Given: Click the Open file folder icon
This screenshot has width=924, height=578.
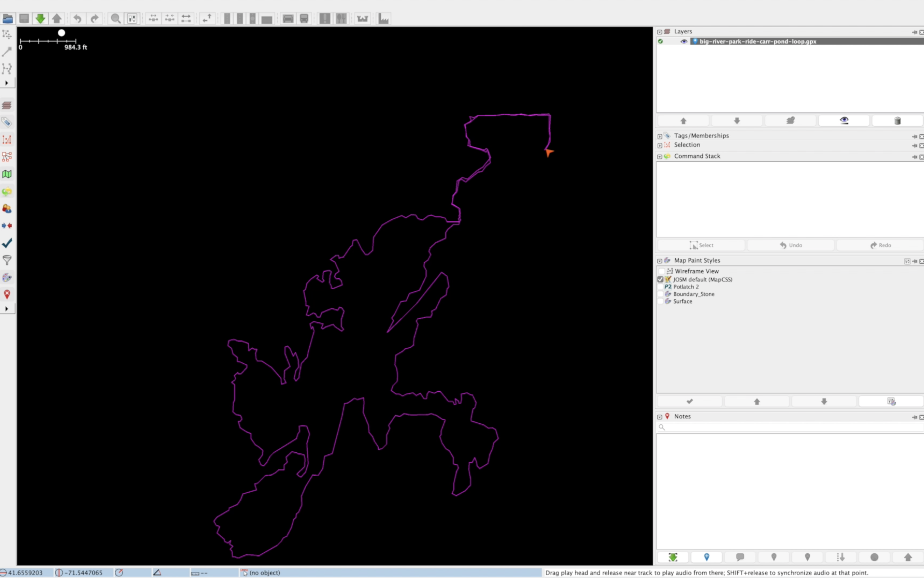Looking at the screenshot, I should pyautogui.click(x=8, y=18).
